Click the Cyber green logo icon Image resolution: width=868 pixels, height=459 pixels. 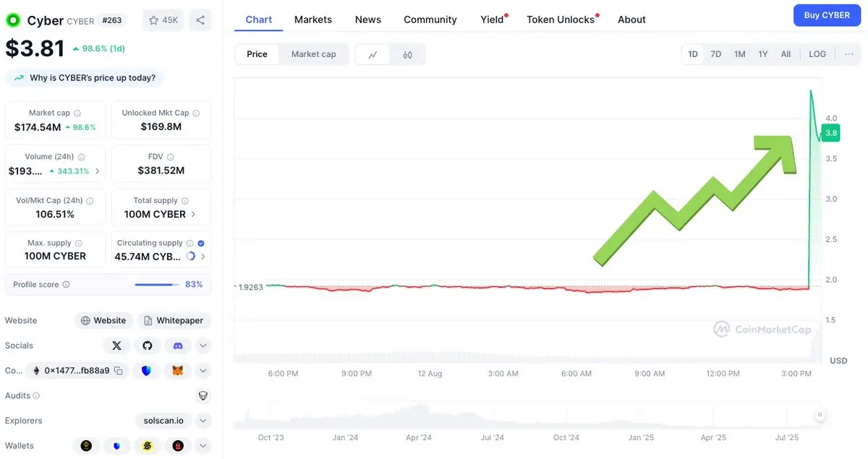click(x=12, y=20)
